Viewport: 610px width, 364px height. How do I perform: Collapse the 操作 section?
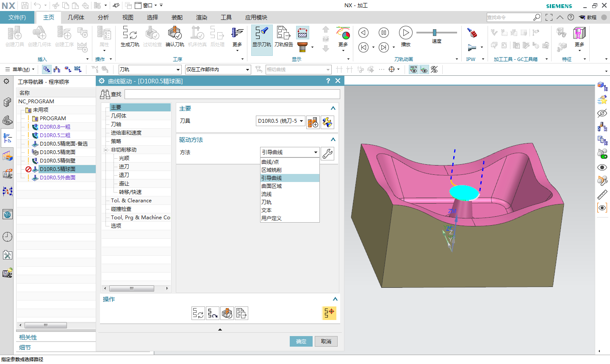point(335,299)
